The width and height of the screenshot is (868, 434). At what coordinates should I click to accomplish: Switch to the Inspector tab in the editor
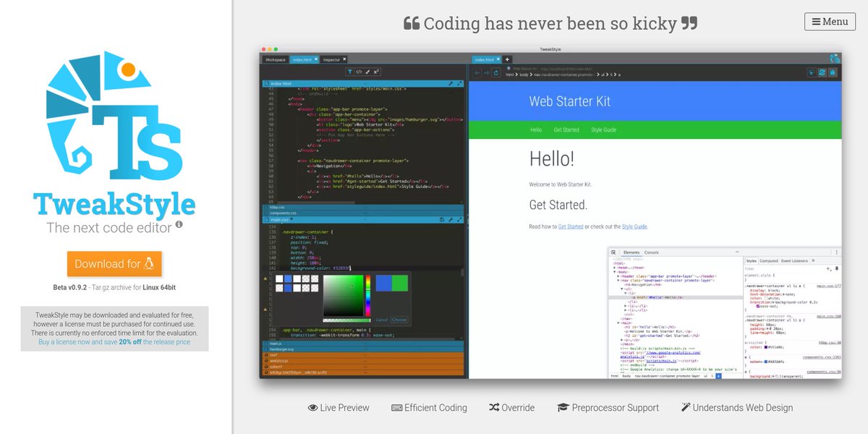[331, 59]
